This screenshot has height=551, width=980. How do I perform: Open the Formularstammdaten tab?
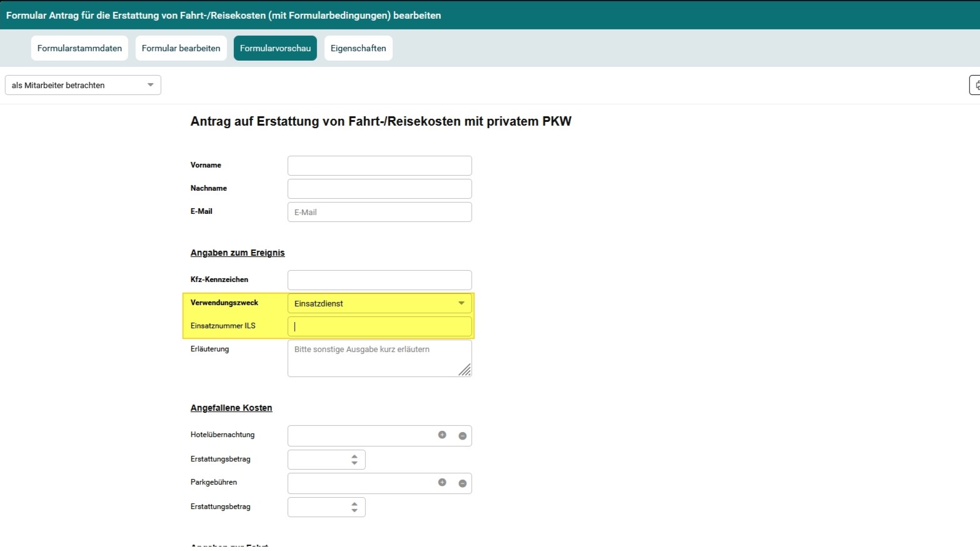pyautogui.click(x=79, y=48)
